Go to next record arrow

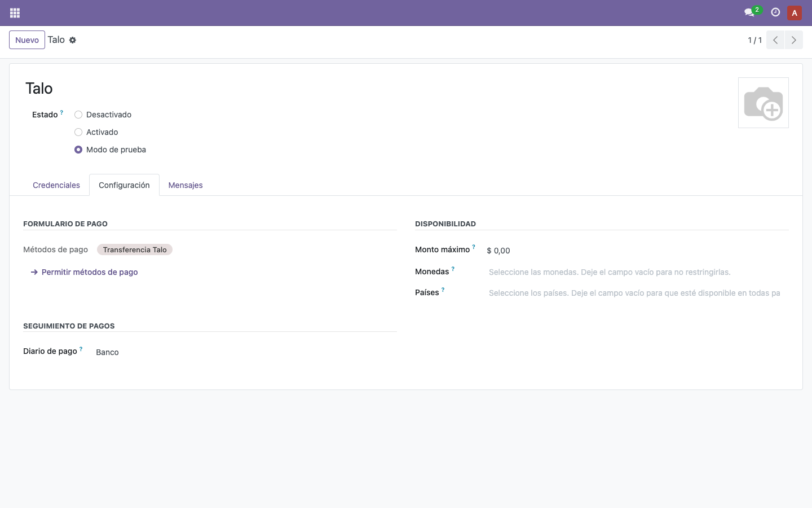coord(794,40)
